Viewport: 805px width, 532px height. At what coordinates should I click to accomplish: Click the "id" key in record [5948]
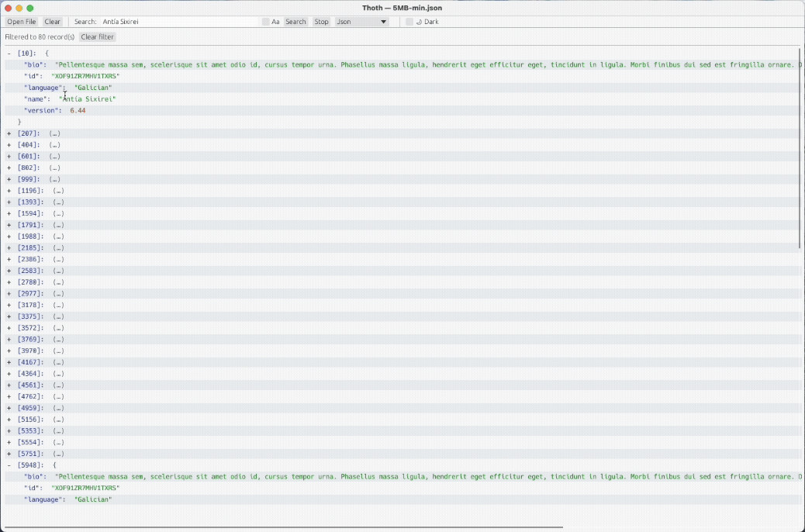[33, 489]
